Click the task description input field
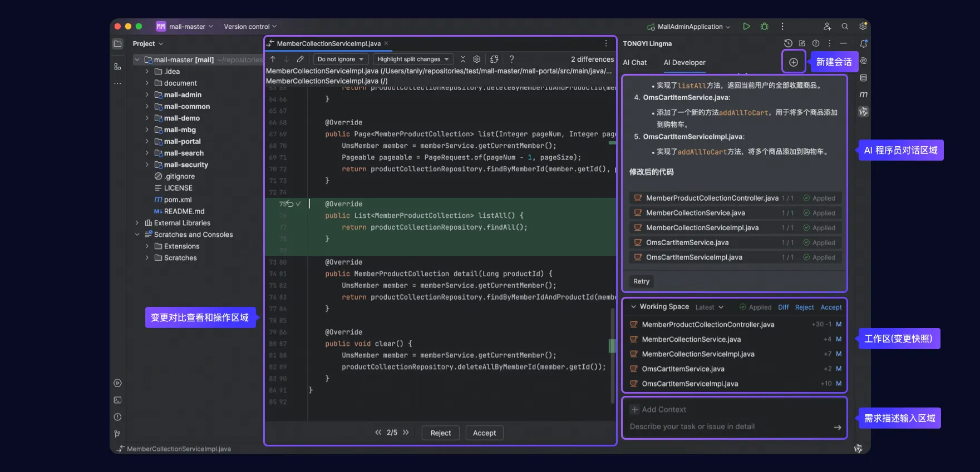Screen dimensions: 980x472 click(x=729, y=426)
